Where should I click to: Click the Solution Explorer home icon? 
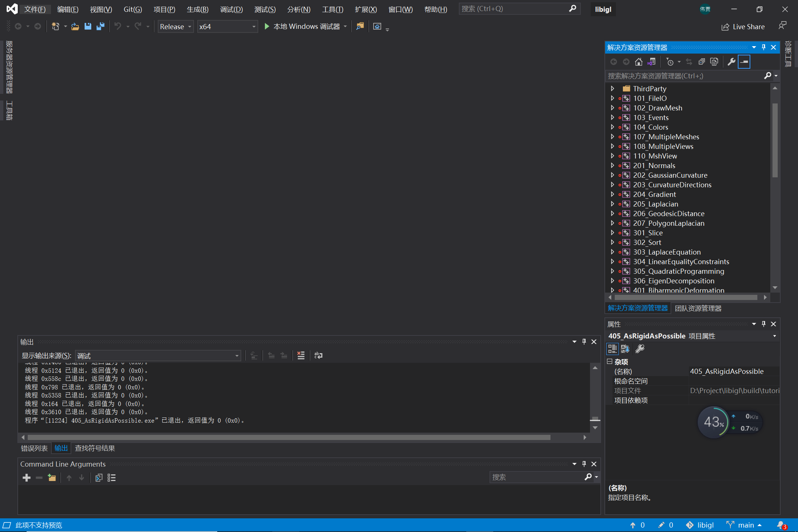click(638, 62)
